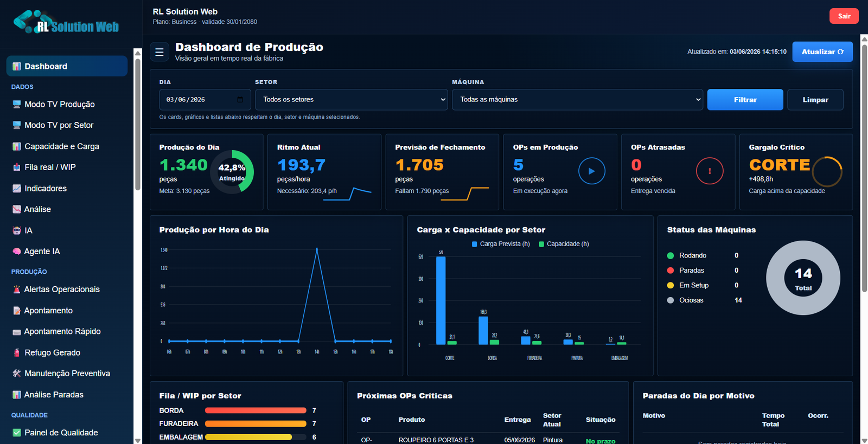Click the BORDA red WIP progress bar
Viewport: 868px width, 444px height.
pos(256,410)
